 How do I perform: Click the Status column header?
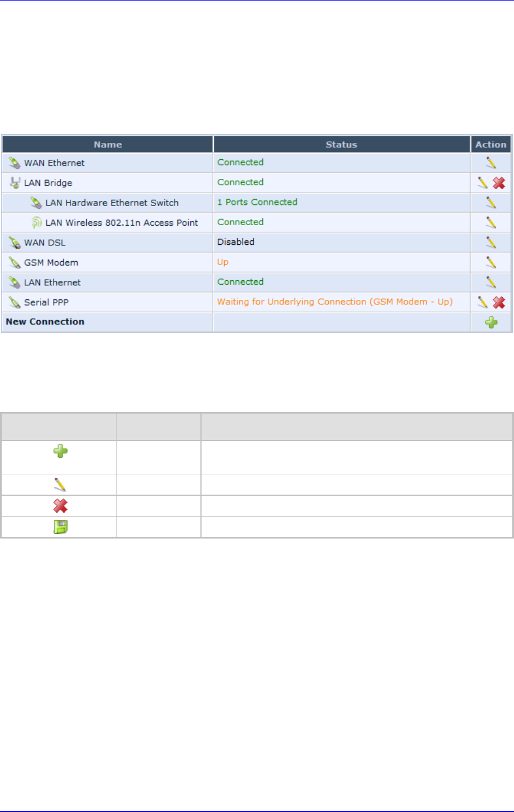(x=341, y=145)
